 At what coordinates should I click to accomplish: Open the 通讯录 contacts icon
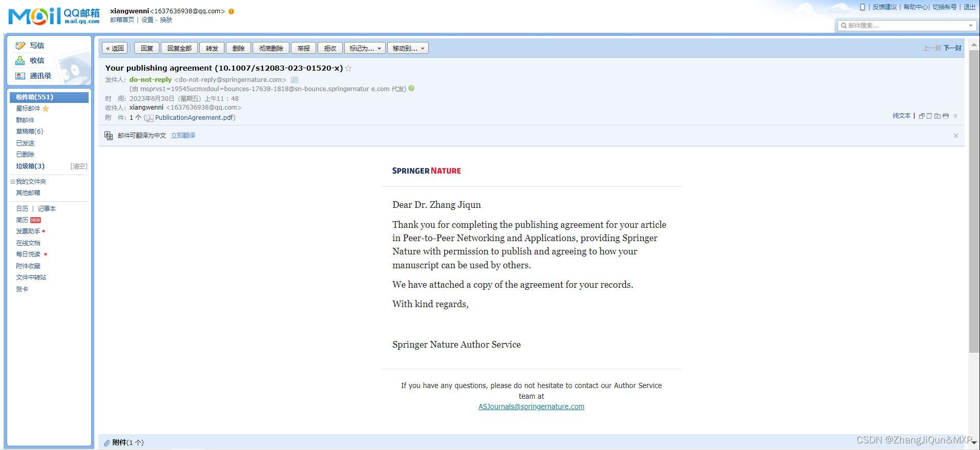pos(20,76)
